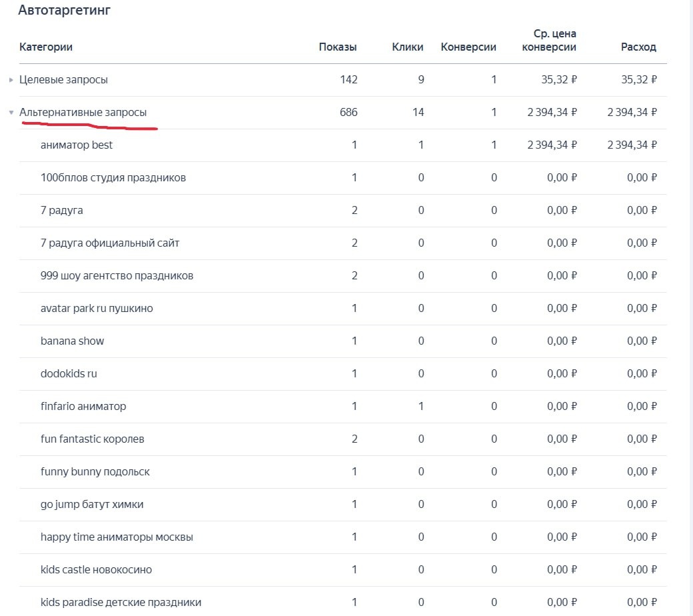693x616 pixels.
Task: Sort by Показы column header
Action: pos(338,47)
